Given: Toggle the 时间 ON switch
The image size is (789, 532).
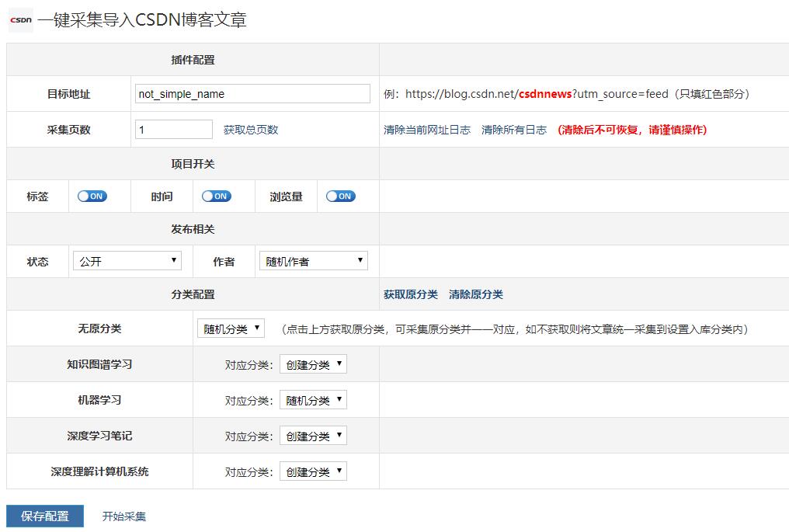Looking at the screenshot, I should 217,196.
